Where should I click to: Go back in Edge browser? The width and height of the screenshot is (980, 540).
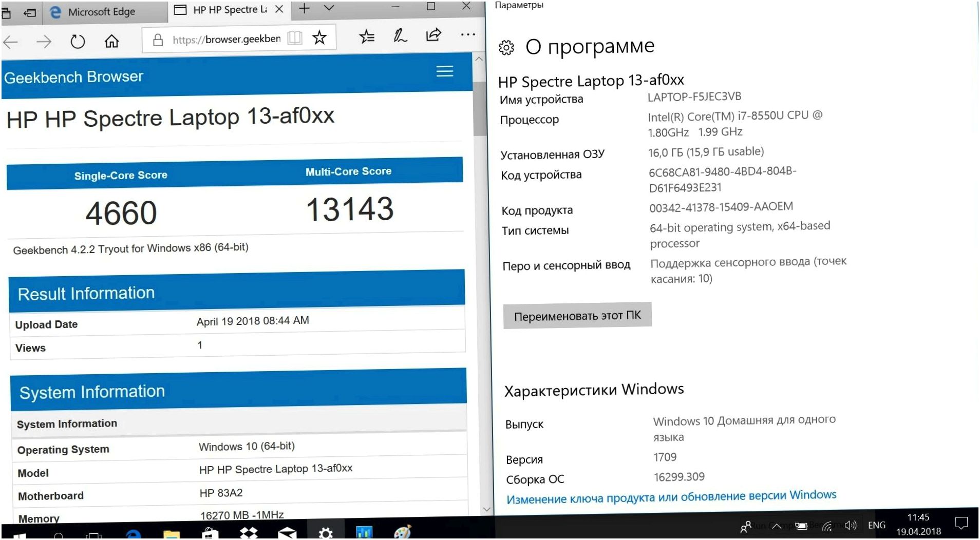click(x=10, y=42)
